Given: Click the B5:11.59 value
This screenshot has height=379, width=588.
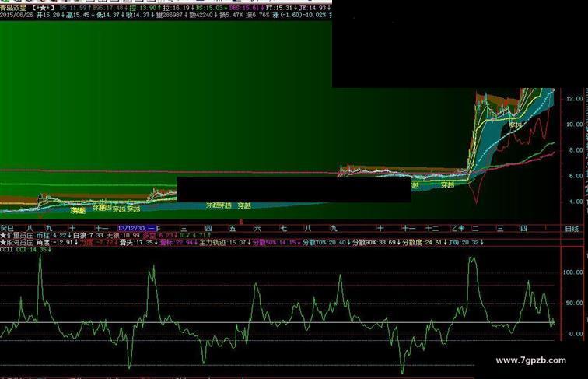Looking at the screenshot, I should tap(75, 8).
